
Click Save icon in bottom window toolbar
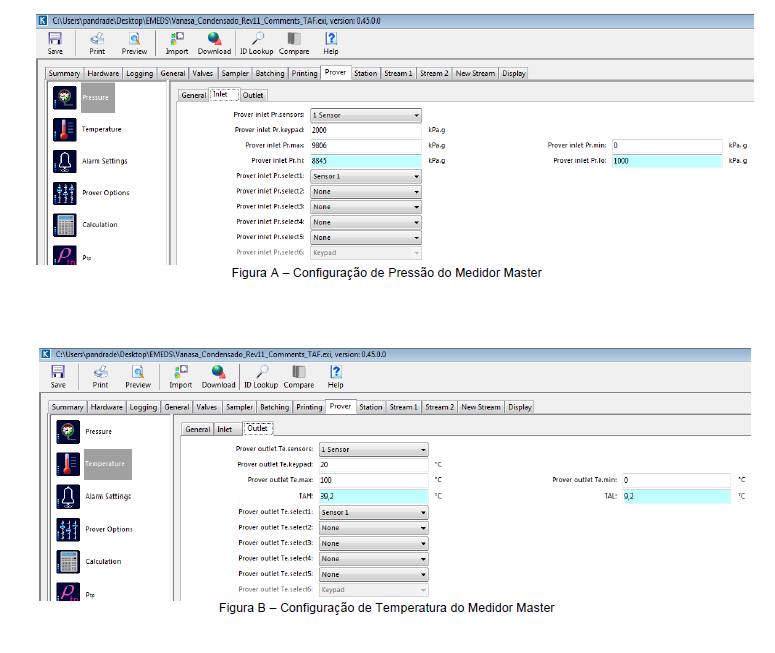tap(58, 372)
